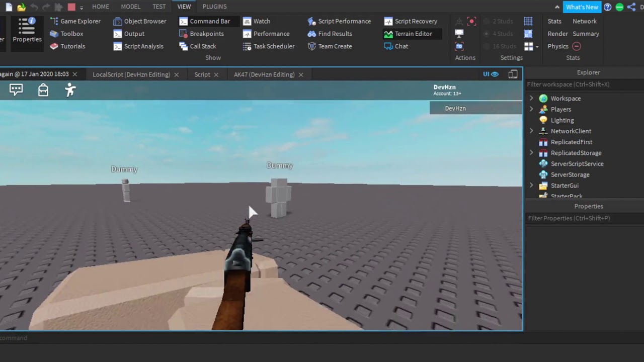This screenshot has width=644, height=362.
Task: Click the video record icon in Actions
Action: tap(471, 21)
